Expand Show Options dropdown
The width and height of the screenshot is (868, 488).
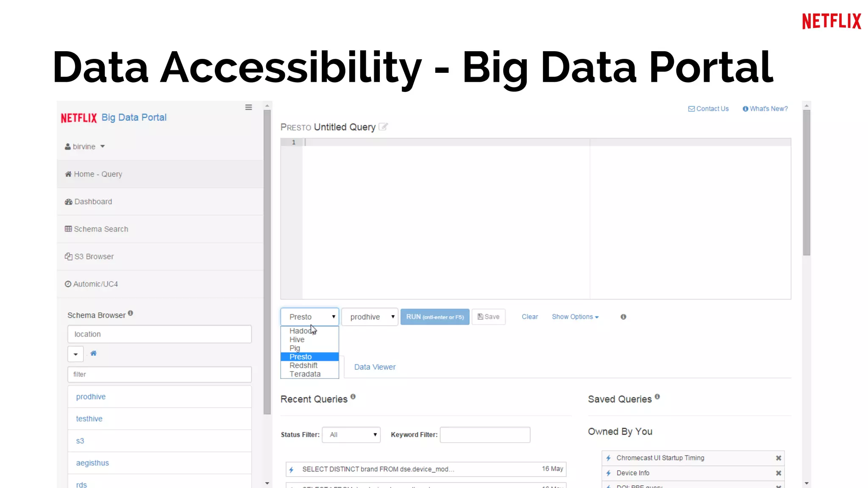tap(575, 317)
